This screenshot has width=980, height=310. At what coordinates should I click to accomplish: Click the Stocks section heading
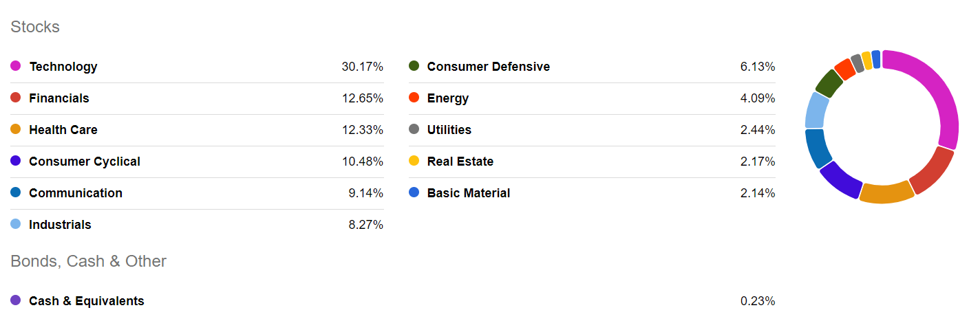click(35, 27)
